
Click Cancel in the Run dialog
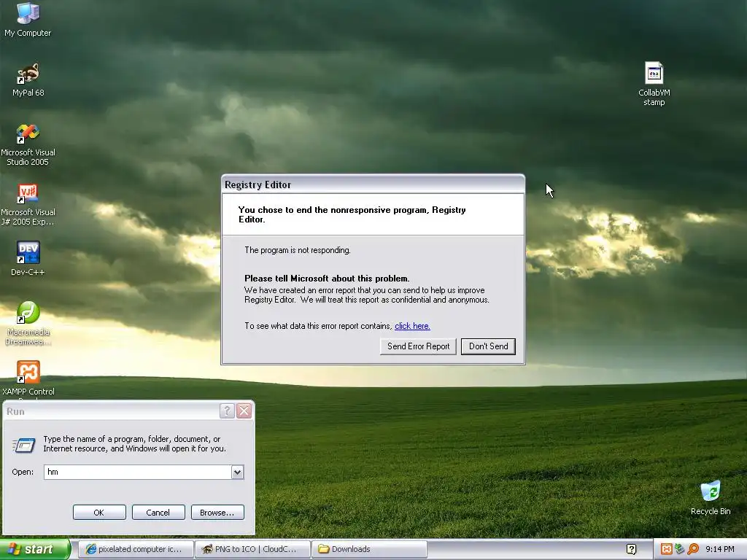(158, 513)
